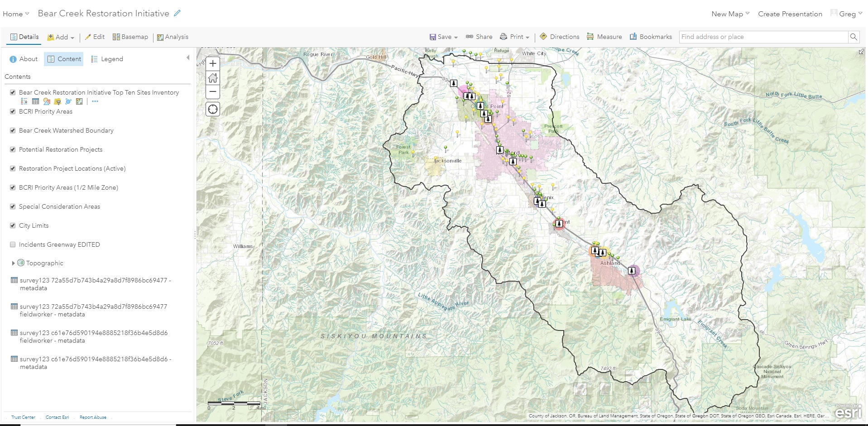Viewport: 868px width, 426px height.
Task: Zoom out on the map
Action: click(x=213, y=92)
